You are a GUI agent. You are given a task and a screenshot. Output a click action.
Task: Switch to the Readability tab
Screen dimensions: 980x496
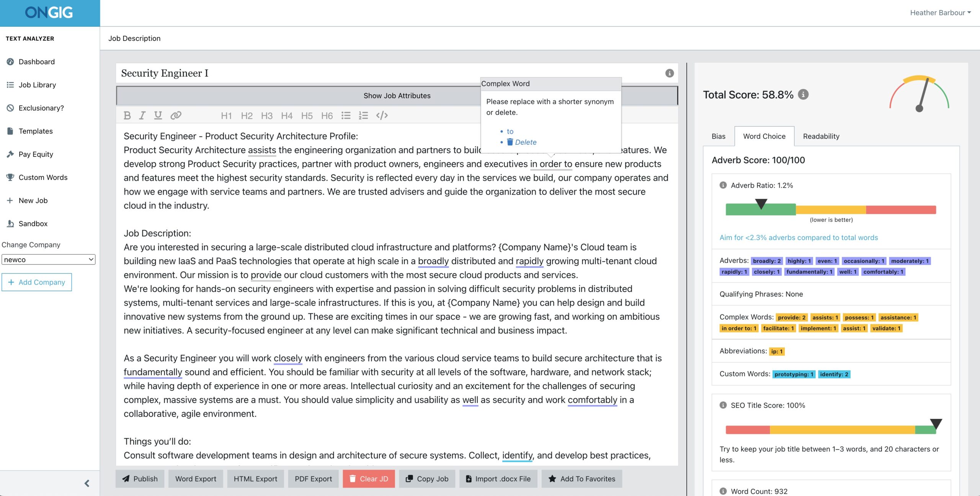pyautogui.click(x=821, y=136)
